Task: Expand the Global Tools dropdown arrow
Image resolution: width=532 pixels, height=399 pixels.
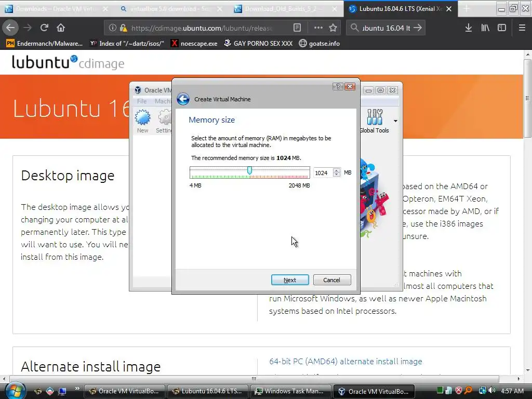Action: (x=395, y=121)
